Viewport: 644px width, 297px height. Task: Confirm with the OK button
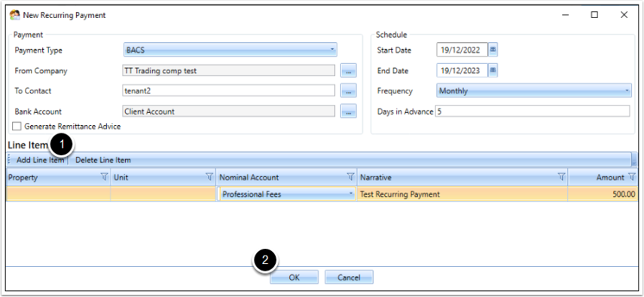click(x=294, y=277)
